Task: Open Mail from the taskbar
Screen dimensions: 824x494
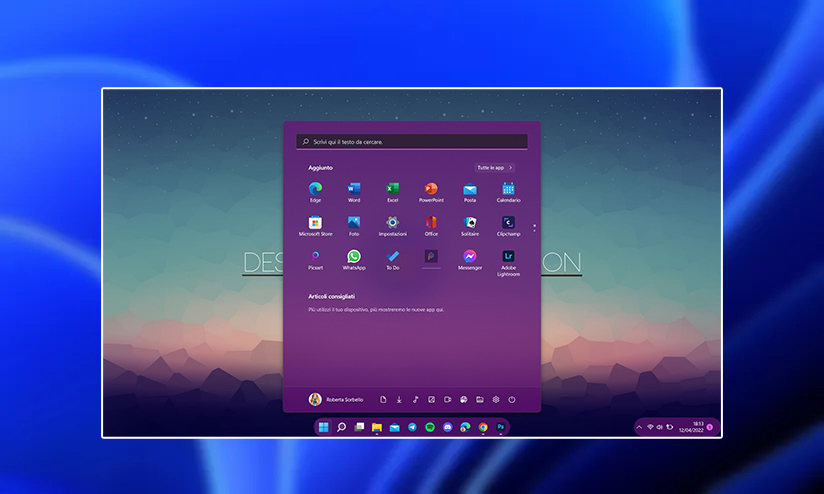Action: [395, 427]
